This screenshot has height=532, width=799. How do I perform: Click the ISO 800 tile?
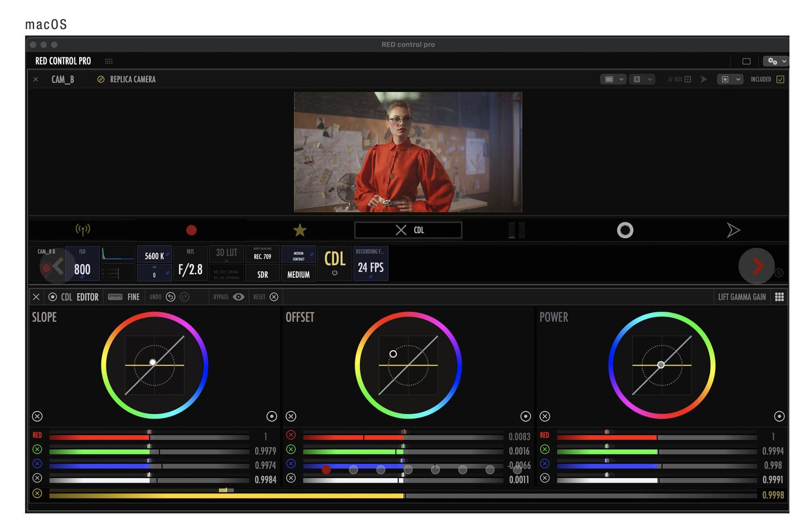[x=82, y=264]
